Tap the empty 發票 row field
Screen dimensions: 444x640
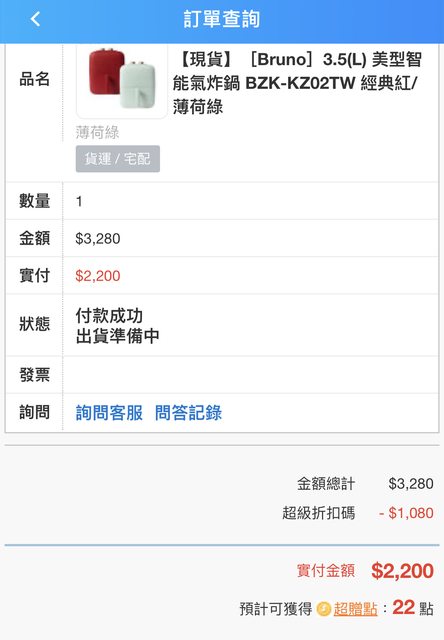coord(251,375)
